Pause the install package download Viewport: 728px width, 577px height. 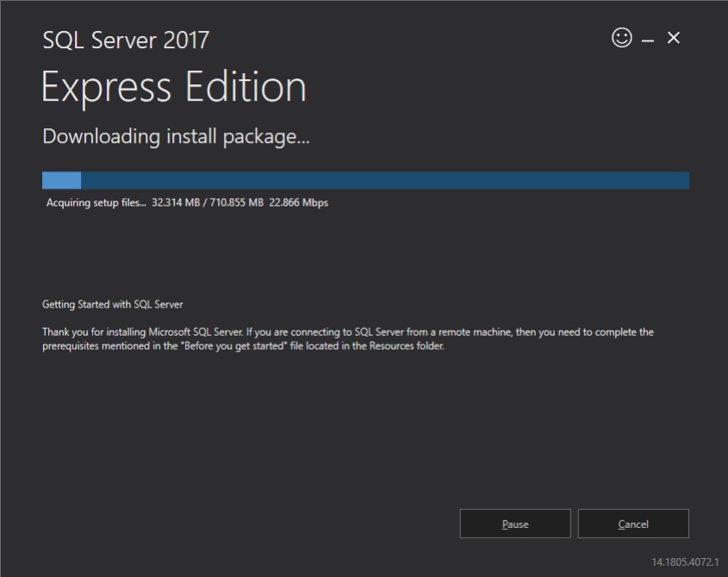click(515, 524)
